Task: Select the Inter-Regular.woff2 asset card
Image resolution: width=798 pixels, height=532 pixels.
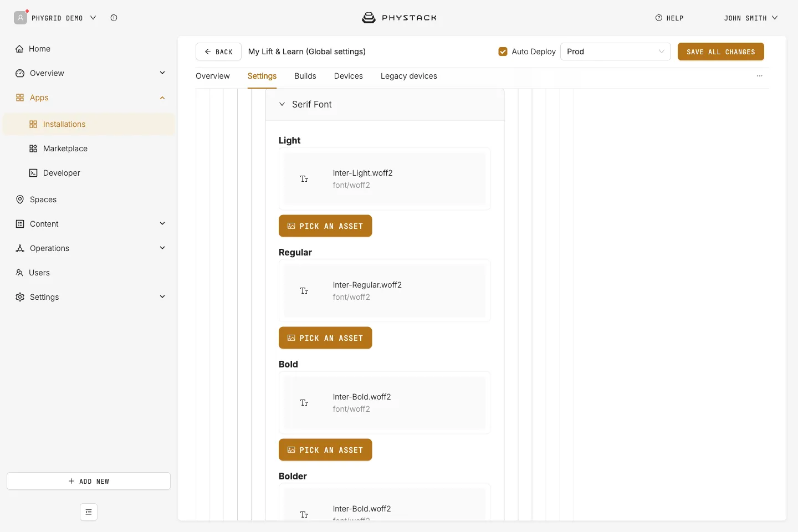Action: [x=385, y=291]
